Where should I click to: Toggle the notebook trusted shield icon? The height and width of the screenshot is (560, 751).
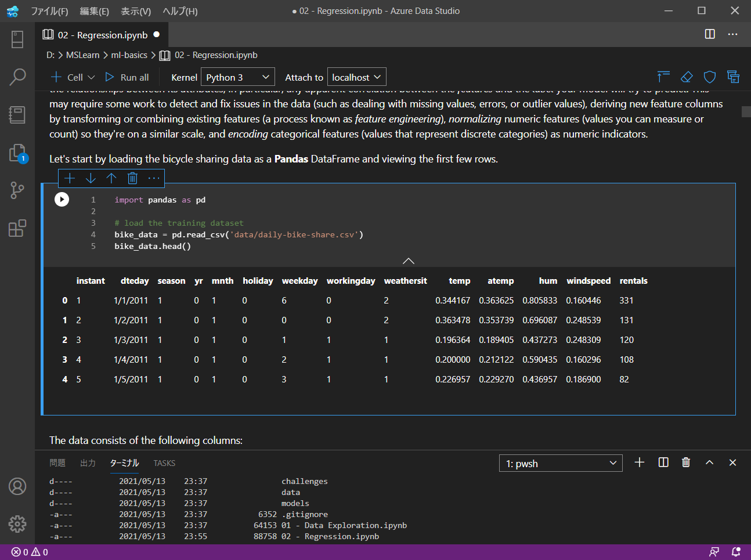click(x=709, y=77)
